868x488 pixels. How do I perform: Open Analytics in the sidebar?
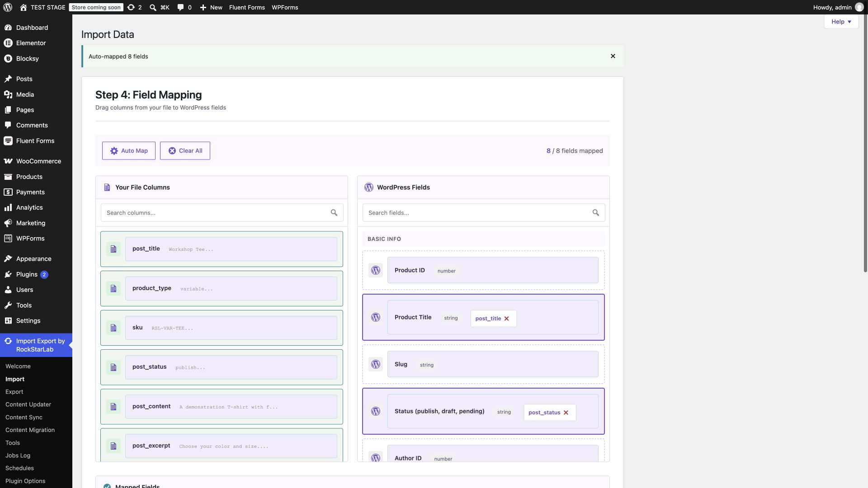(x=36, y=207)
